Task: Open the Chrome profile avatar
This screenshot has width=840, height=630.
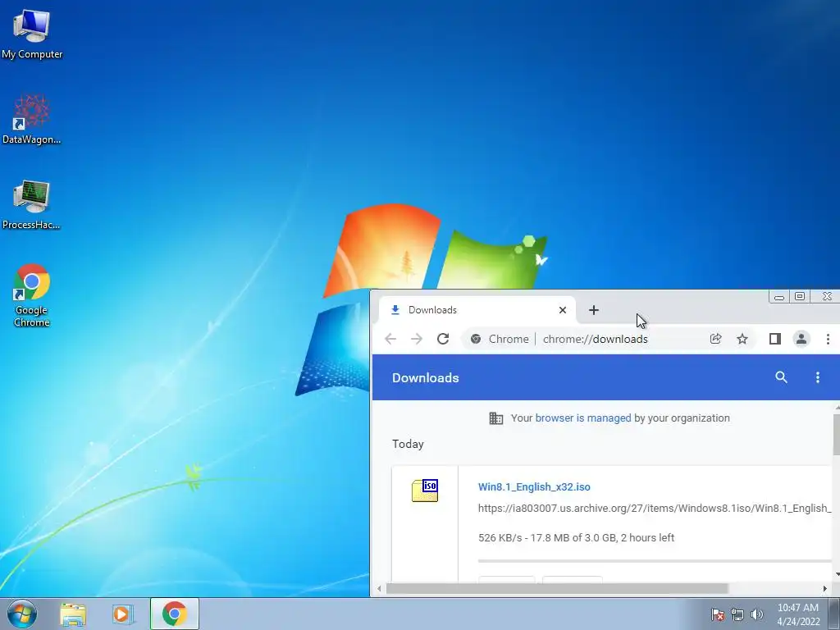Action: point(801,339)
